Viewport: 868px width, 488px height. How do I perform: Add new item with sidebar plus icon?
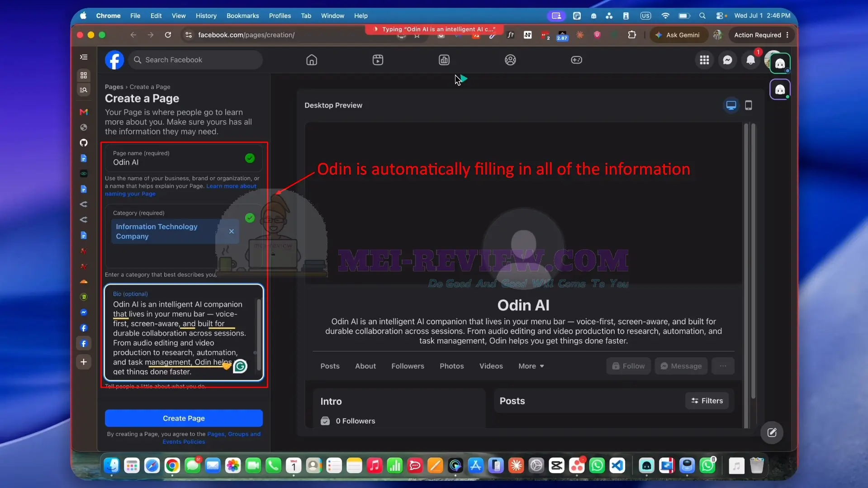(84, 362)
